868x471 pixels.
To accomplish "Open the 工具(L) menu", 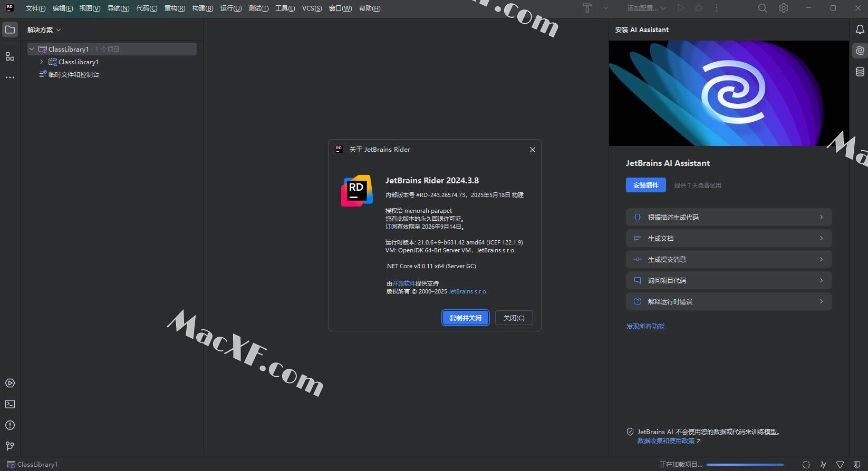I will coord(285,8).
